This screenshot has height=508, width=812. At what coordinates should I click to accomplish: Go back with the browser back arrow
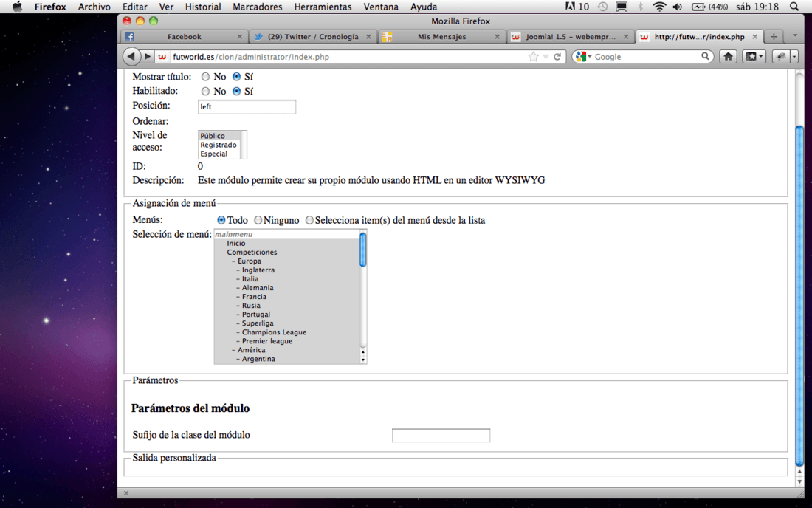(x=131, y=56)
